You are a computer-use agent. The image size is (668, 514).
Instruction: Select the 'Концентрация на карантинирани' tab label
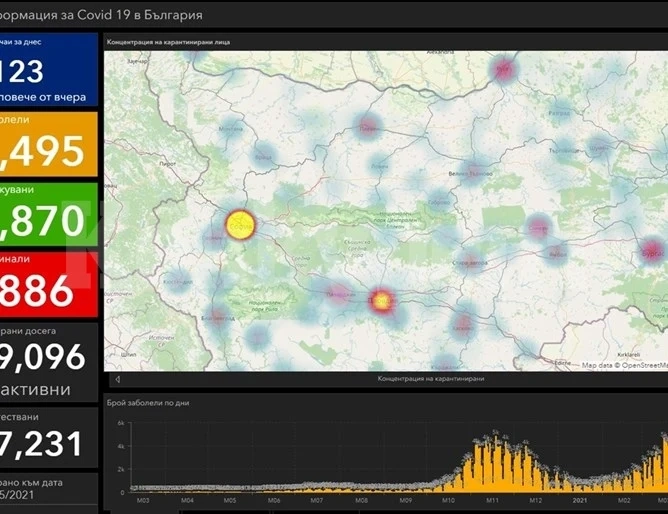tap(431, 379)
